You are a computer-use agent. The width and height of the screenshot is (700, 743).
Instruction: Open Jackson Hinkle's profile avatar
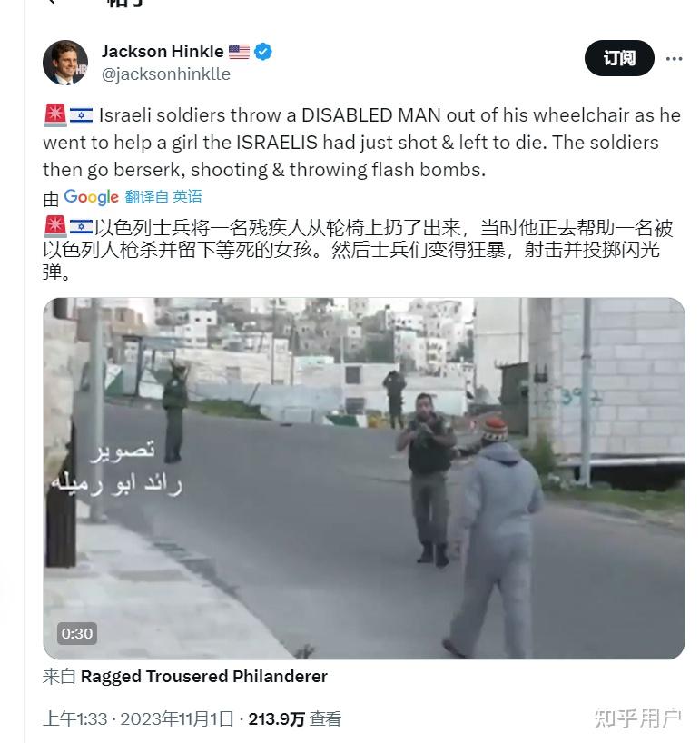click(x=65, y=63)
